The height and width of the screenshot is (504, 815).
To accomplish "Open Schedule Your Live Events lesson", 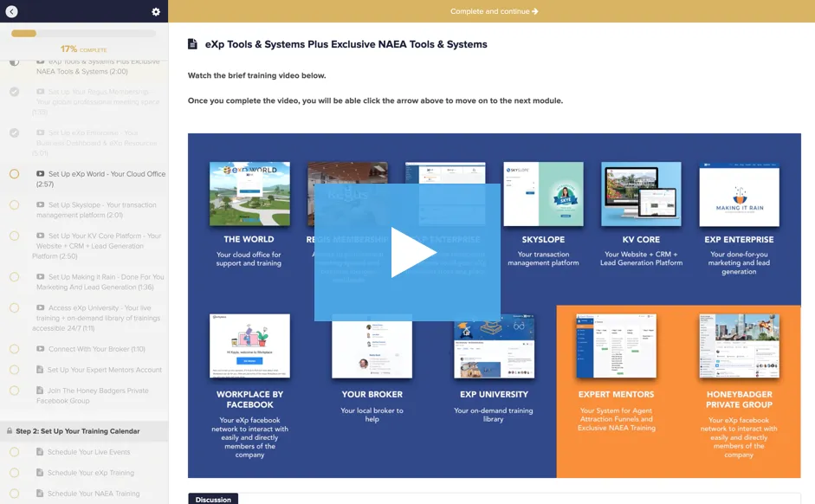I will 83,452.
